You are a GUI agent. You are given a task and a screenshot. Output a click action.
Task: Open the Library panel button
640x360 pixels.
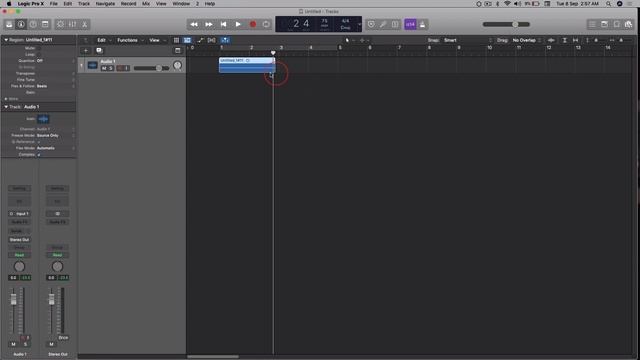point(9,24)
